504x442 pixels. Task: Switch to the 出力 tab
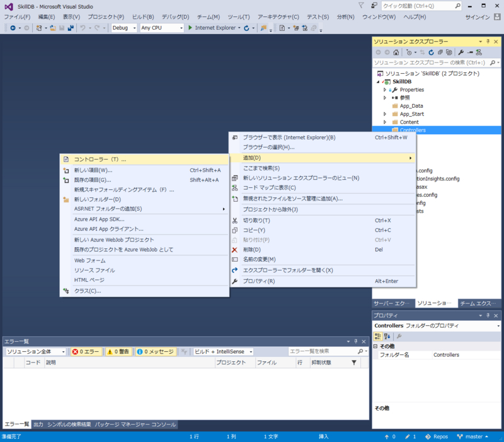tap(38, 424)
